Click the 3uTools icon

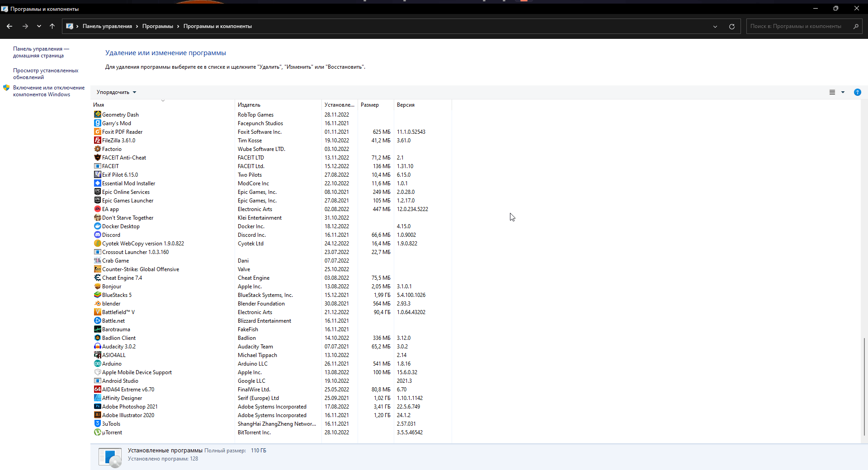[97, 423]
